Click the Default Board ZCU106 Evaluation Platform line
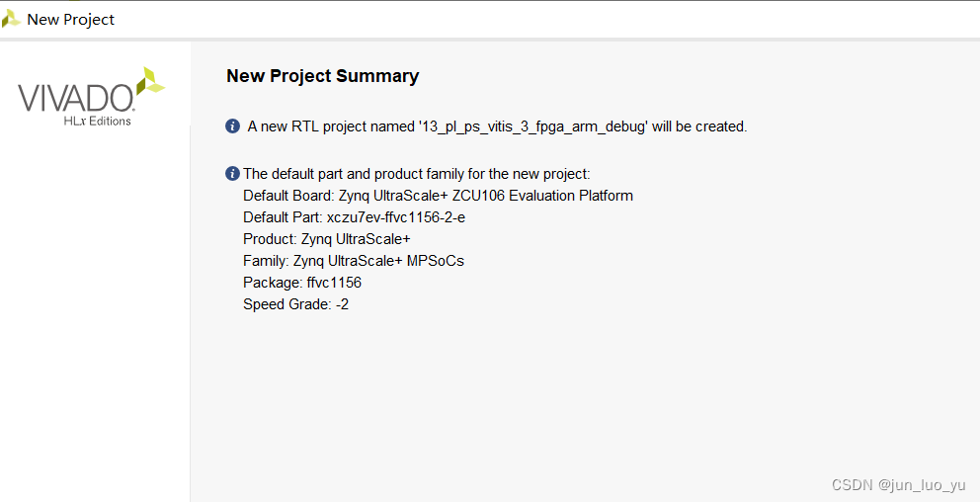 (438, 196)
